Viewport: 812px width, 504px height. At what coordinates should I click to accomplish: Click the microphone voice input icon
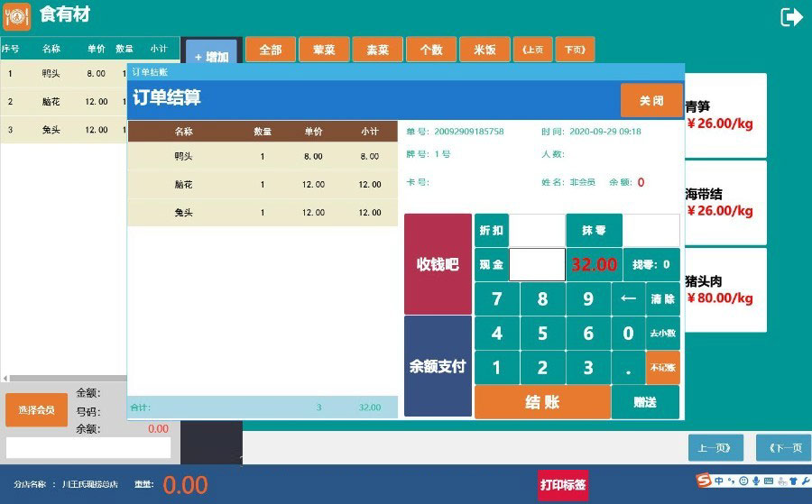coord(755,481)
